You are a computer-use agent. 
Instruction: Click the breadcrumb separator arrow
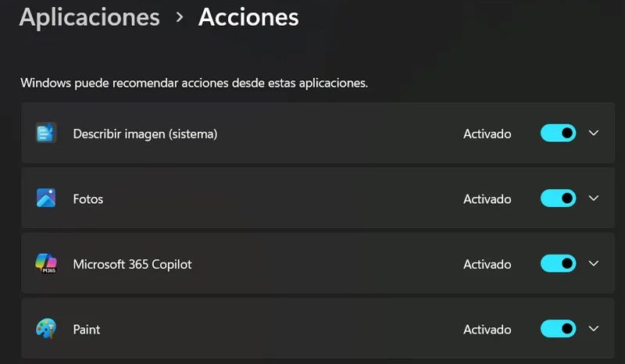[x=180, y=17]
